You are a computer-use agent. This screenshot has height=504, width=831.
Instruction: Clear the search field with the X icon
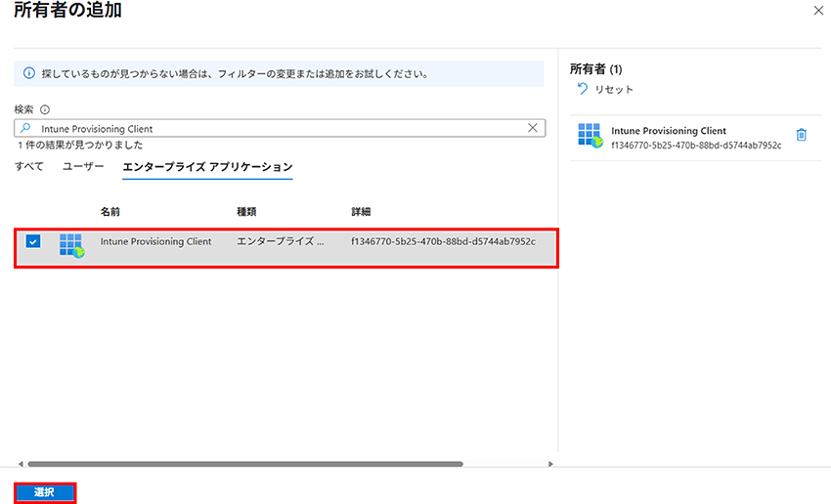pyautogui.click(x=533, y=128)
